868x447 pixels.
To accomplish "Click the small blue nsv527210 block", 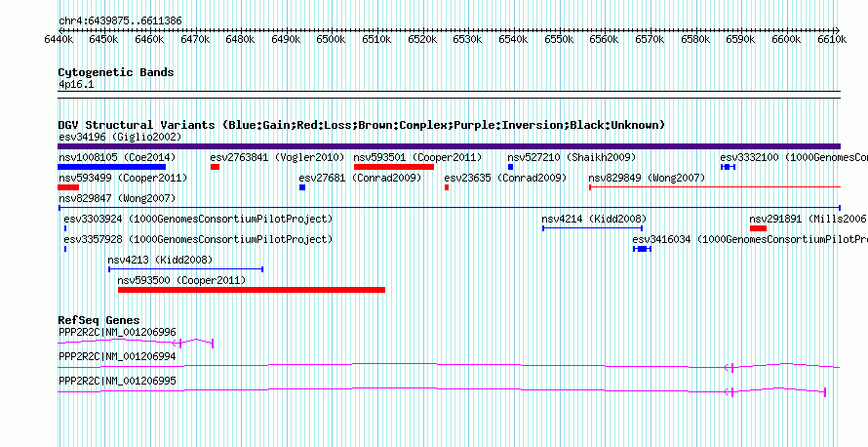I will pyautogui.click(x=510, y=167).
